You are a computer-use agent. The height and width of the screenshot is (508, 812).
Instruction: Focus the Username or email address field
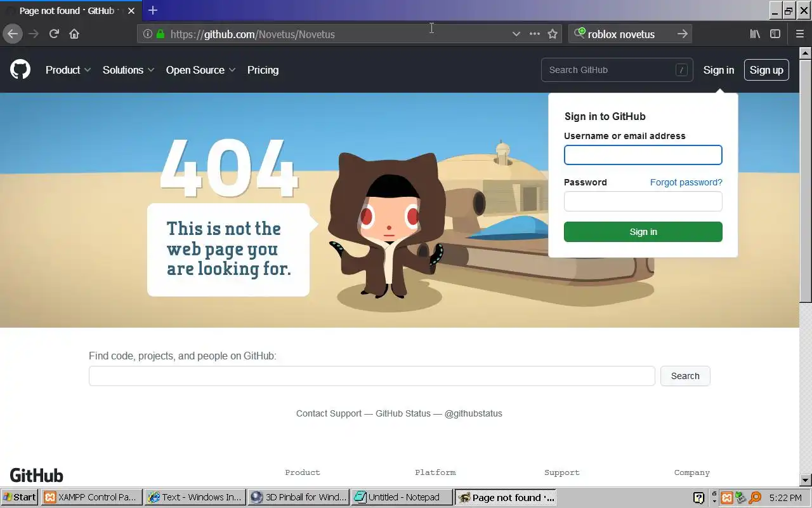(643, 155)
